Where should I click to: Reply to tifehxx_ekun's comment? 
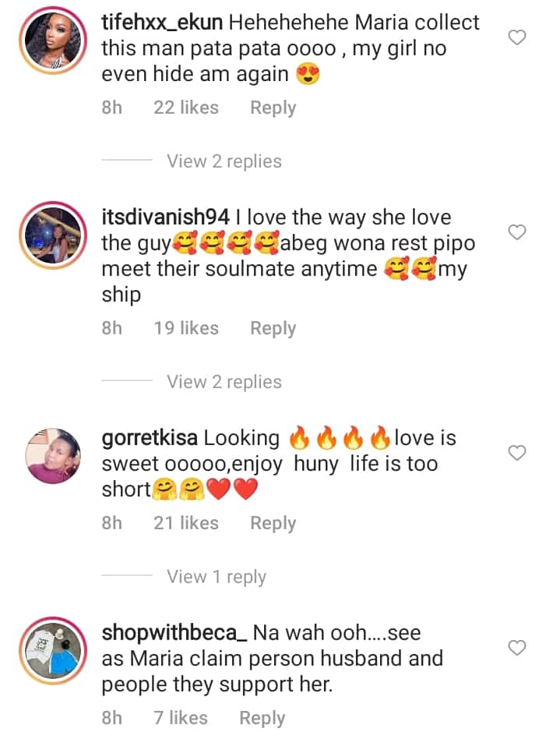tap(273, 108)
